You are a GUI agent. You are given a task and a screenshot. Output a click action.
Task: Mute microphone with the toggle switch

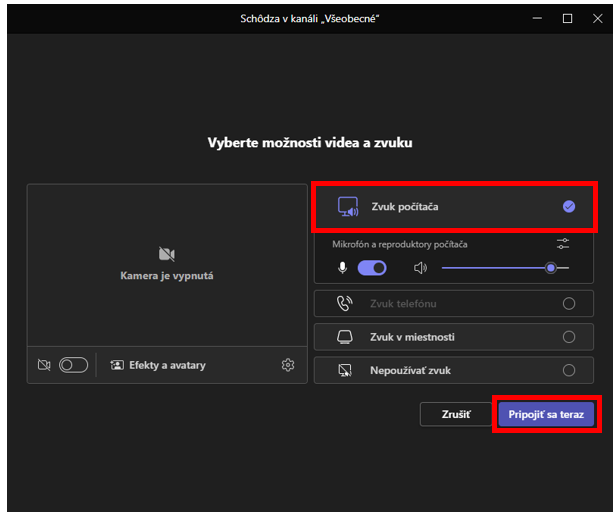click(372, 268)
